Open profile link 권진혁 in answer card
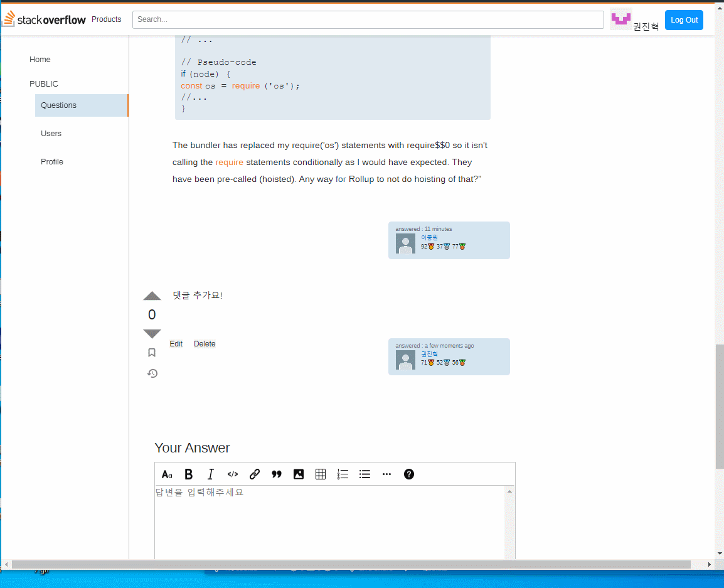This screenshot has height=588, width=724. pos(429,354)
